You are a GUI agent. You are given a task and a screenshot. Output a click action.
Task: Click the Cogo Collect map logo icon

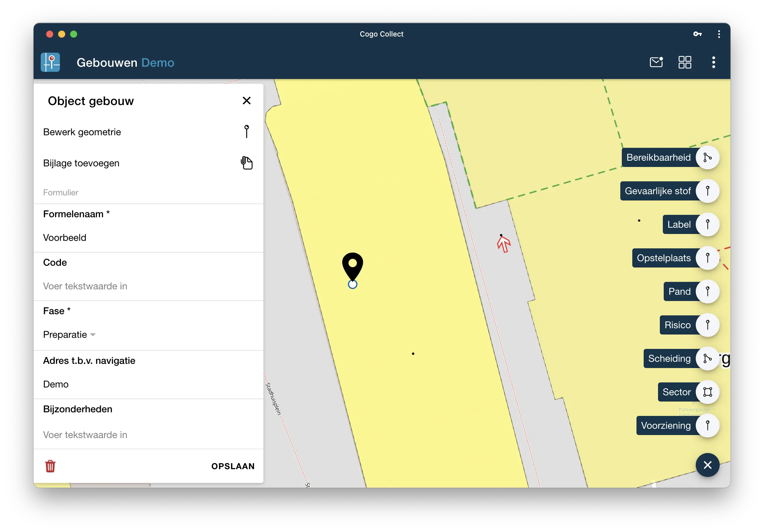click(50, 62)
